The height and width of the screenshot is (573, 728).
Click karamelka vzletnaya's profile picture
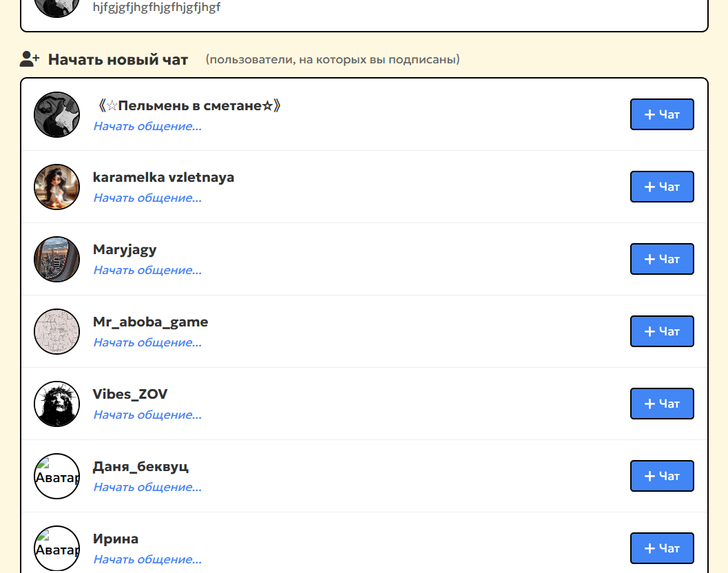coord(56,187)
